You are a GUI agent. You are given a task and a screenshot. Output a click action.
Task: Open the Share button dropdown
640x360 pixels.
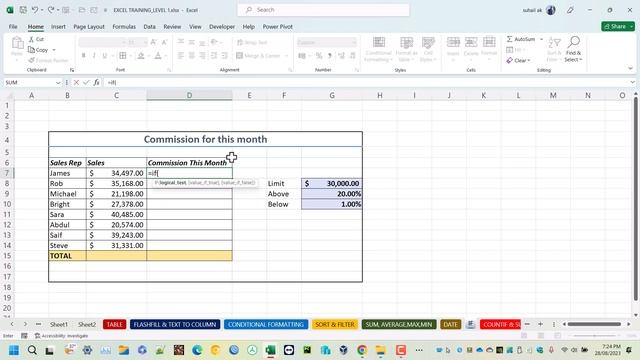pos(631,27)
